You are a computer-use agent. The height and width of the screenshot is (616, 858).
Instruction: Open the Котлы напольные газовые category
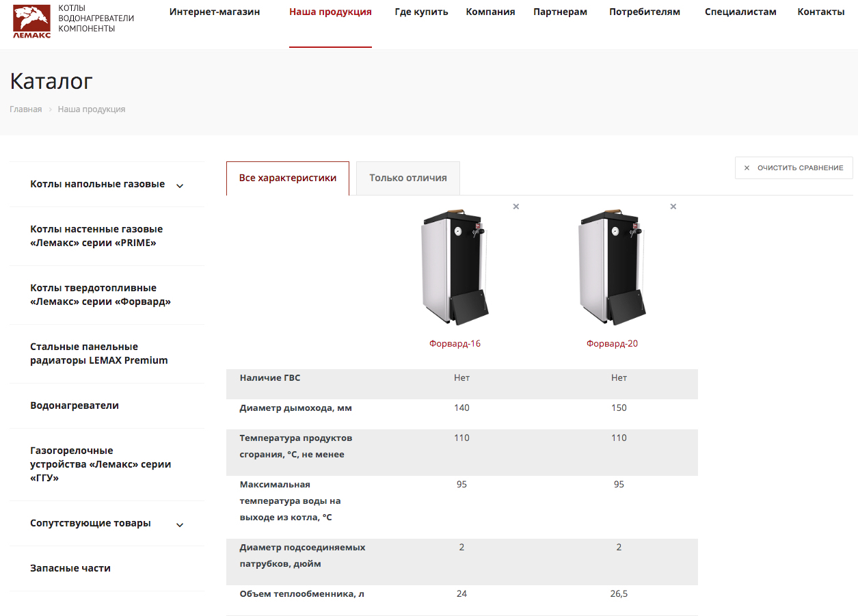click(97, 184)
